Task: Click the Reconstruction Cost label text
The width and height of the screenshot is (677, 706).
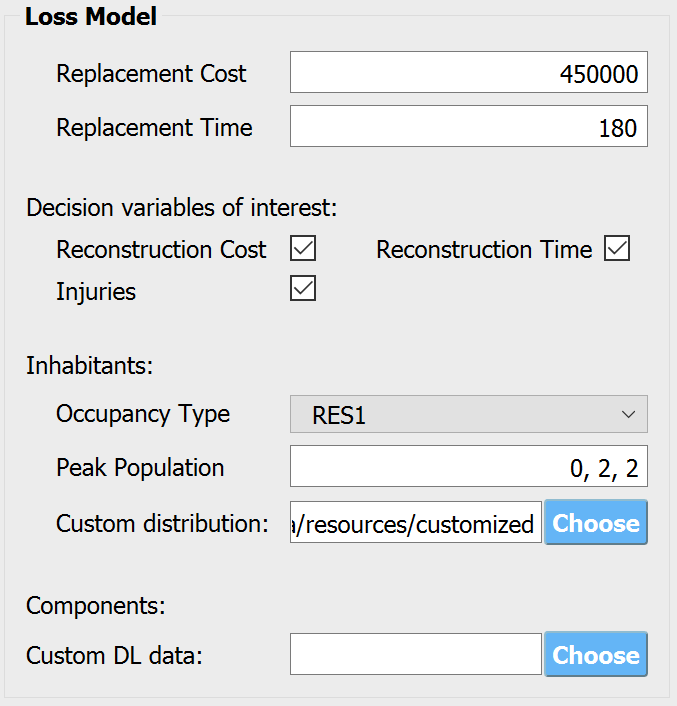Action: (x=161, y=249)
